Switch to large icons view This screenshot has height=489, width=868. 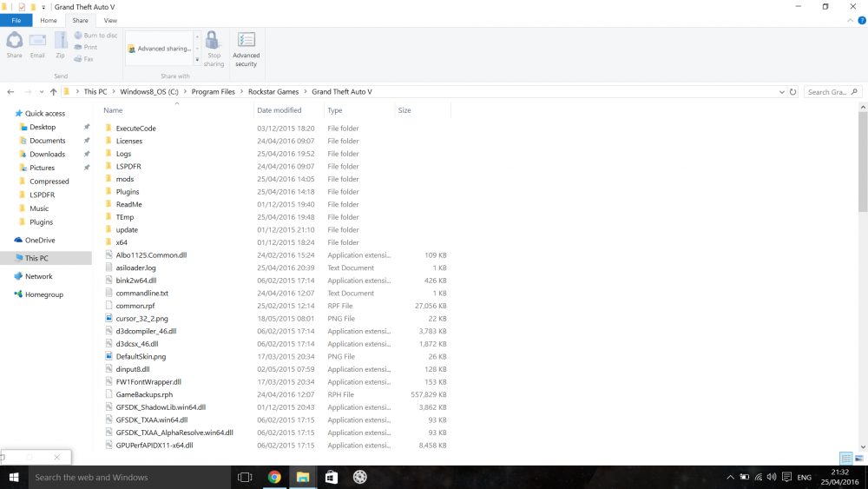click(x=859, y=458)
